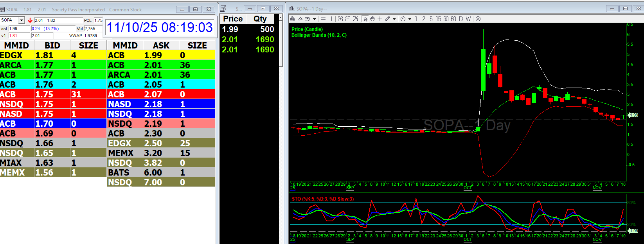Click the chart type icon in chart toolbar
This screenshot has width=644, height=244.
click(x=293, y=19)
